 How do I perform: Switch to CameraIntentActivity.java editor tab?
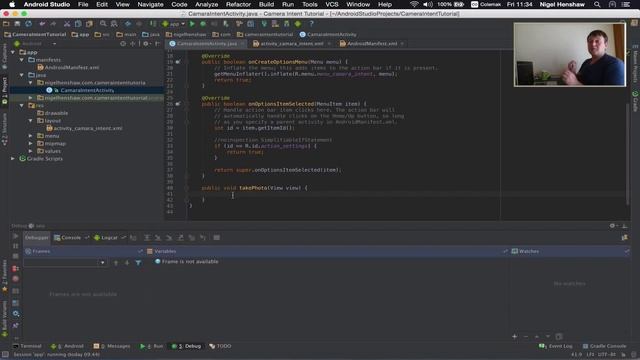pyautogui.click(x=207, y=44)
